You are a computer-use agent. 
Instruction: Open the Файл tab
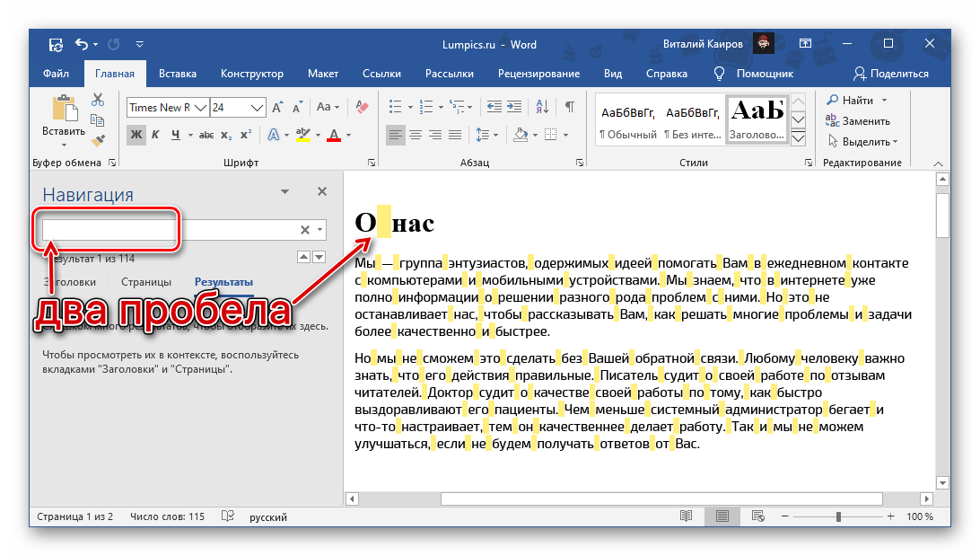point(57,74)
